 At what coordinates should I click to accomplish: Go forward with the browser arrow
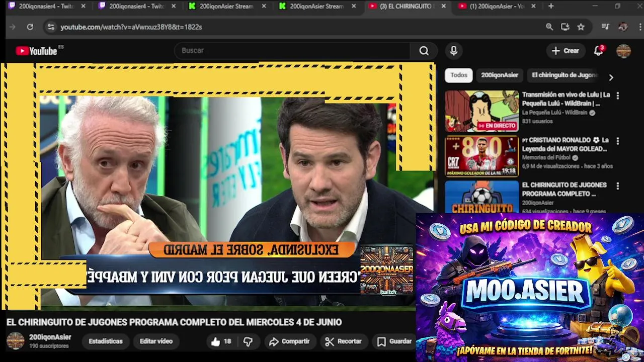[x=13, y=27]
